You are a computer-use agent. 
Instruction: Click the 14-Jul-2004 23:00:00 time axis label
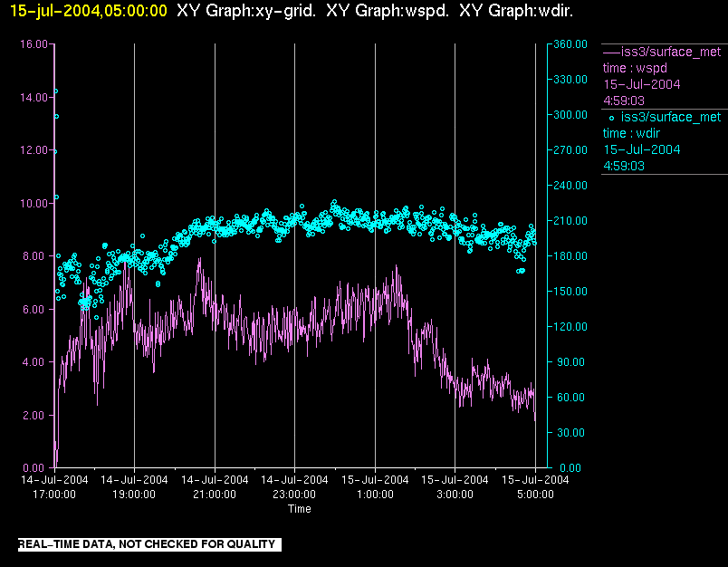click(x=294, y=486)
